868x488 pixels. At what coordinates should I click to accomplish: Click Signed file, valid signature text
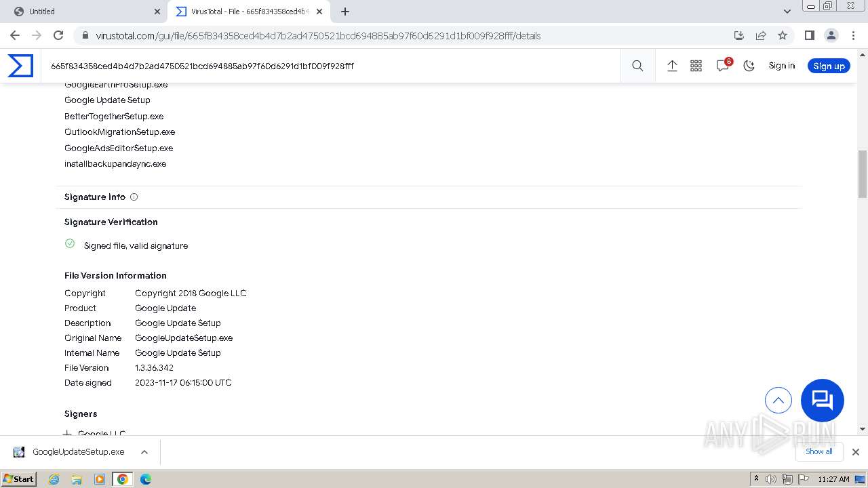point(136,246)
